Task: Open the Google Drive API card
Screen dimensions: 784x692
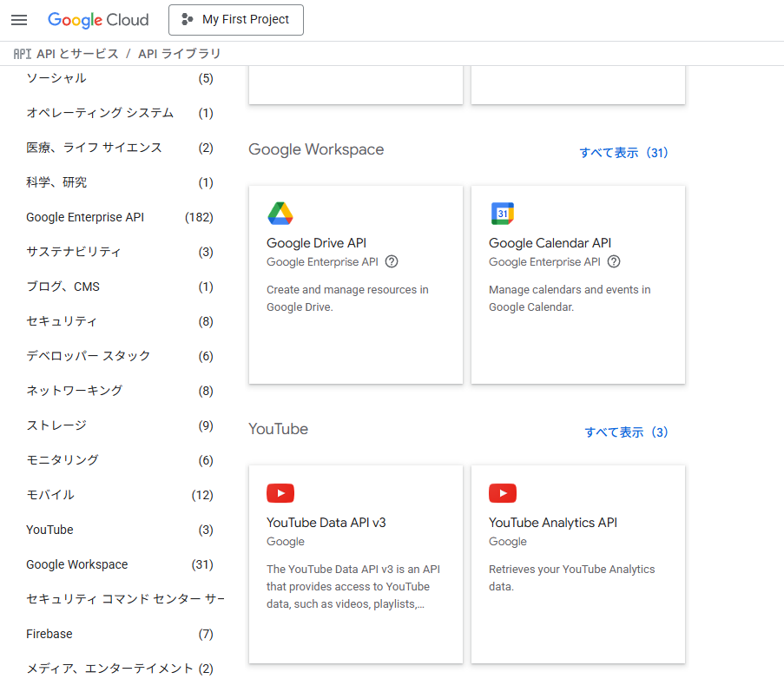Action: [x=356, y=285]
